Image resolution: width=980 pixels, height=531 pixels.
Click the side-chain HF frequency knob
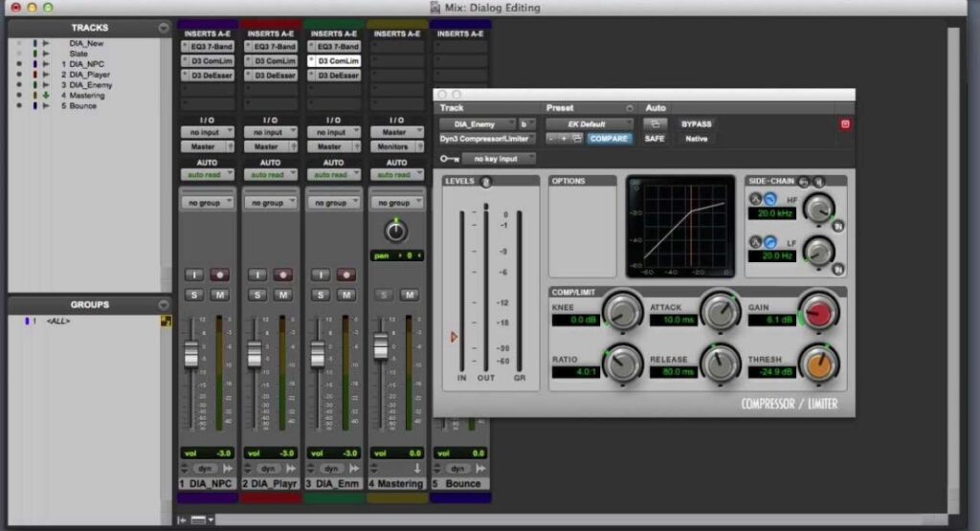(817, 208)
